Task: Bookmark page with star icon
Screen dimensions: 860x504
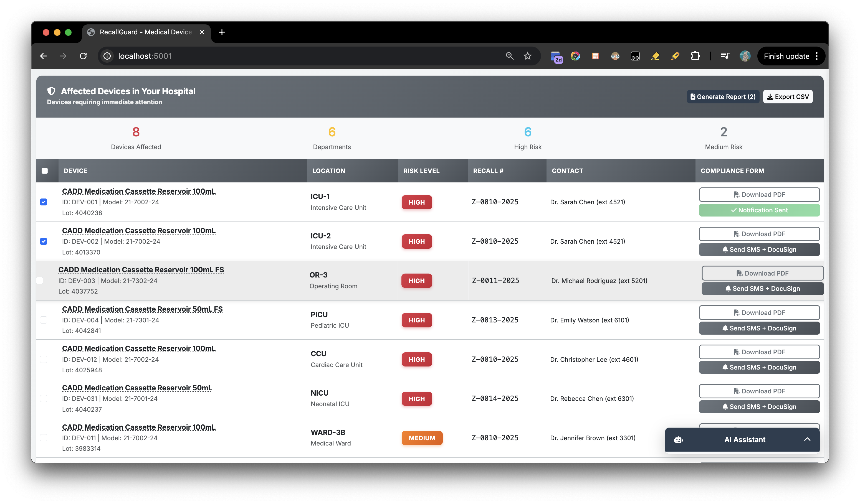Action: (x=528, y=56)
